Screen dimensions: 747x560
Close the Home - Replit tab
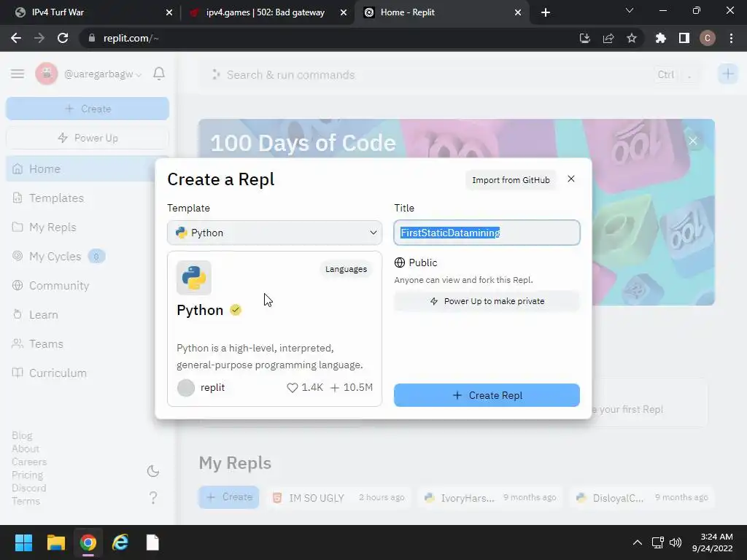point(518,13)
